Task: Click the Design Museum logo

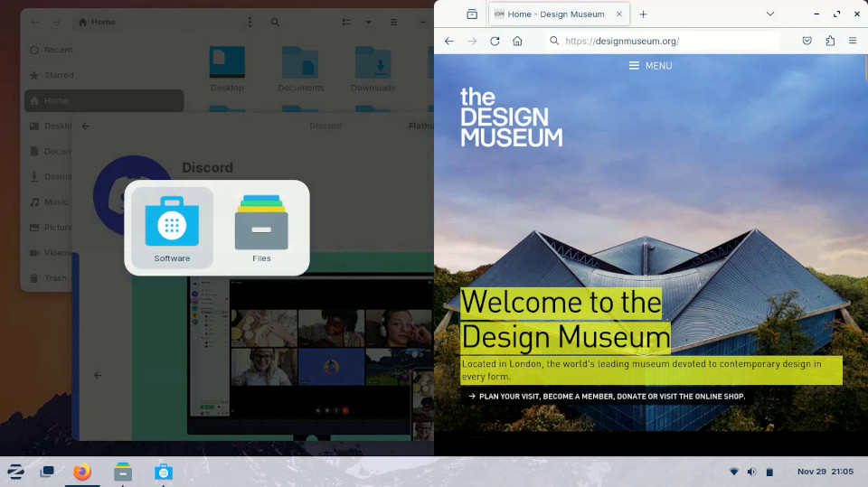Action: click(x=511, y=117)
